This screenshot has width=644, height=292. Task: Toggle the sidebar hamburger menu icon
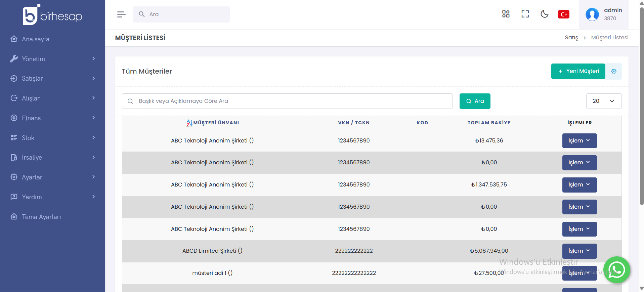[121, 14]
